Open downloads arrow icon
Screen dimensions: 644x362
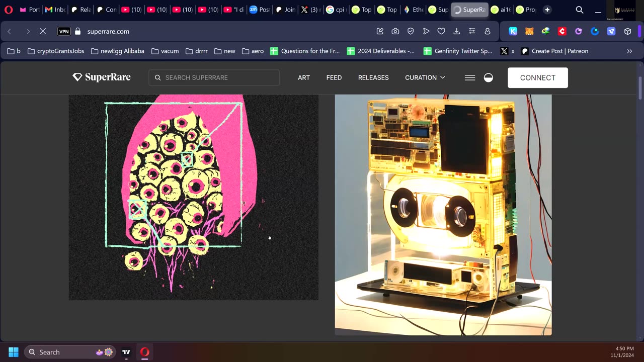tap(457, 31)
